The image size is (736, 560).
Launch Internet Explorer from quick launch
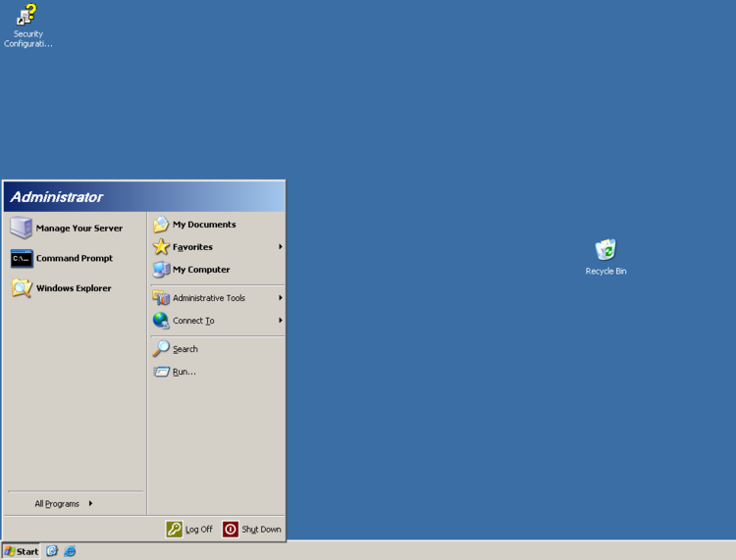click(x=70, y=551)
